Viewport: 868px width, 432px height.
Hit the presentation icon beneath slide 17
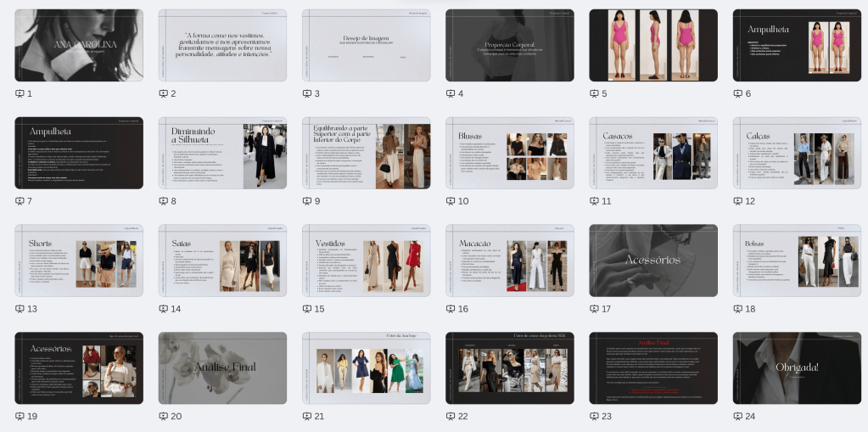click(x=595, y=309)
